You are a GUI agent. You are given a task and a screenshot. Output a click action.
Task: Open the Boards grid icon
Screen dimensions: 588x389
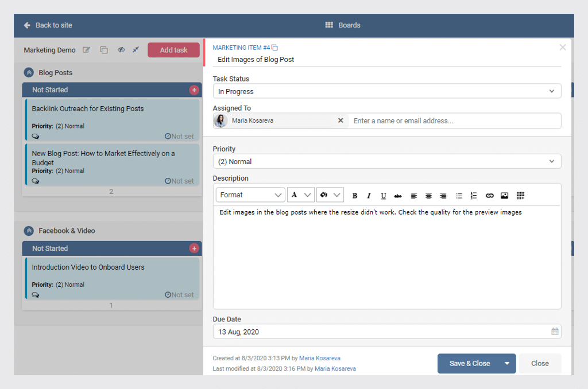tap(329, 25)
